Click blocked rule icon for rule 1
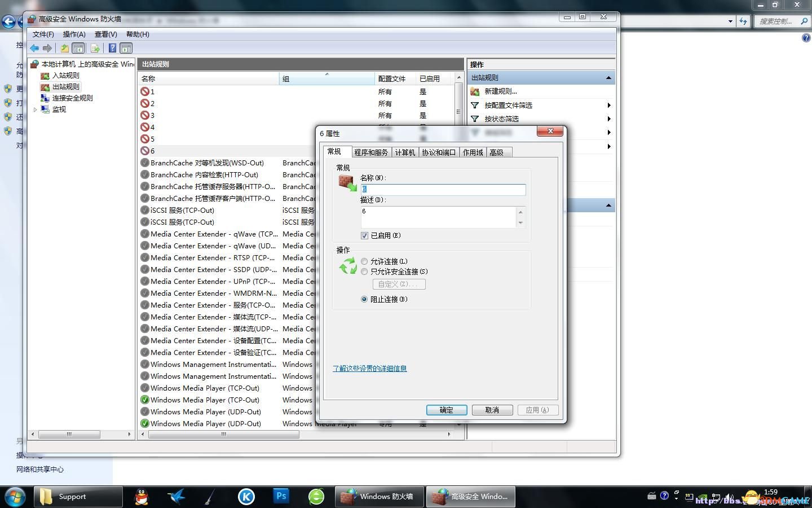The width and height of the screenshot is (812, 508). pyautogui.click(x=145, y=91)
